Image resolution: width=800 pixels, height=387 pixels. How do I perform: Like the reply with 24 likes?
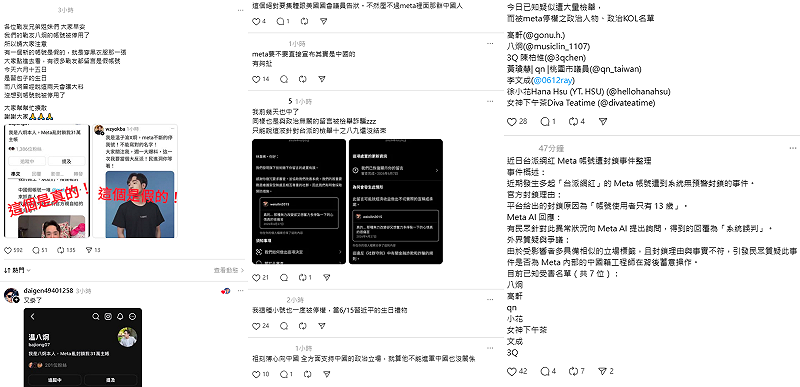[x=257, y=325]
